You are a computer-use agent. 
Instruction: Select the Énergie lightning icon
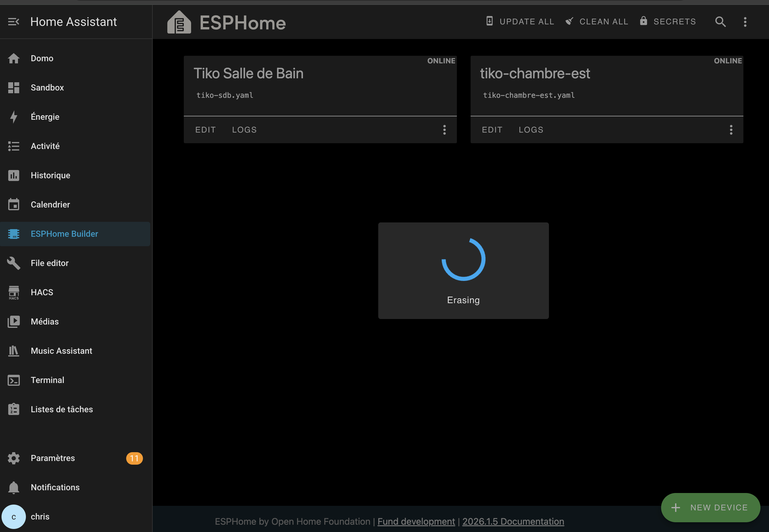pyautogui.click(x=14, y=117)
